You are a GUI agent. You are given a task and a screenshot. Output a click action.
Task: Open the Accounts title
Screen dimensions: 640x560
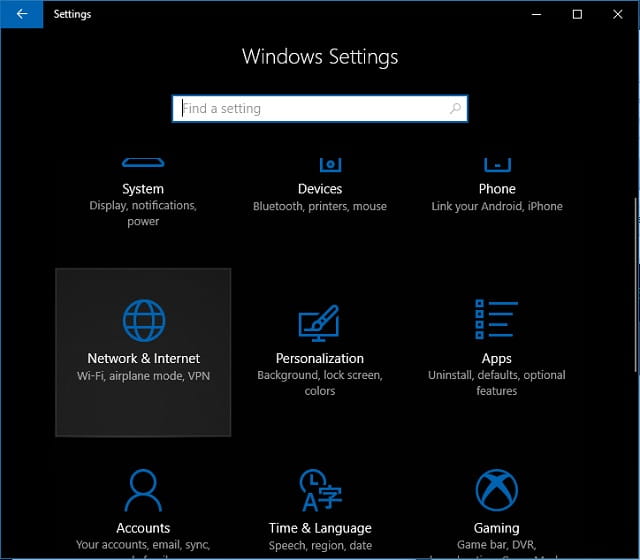point(143,528)
